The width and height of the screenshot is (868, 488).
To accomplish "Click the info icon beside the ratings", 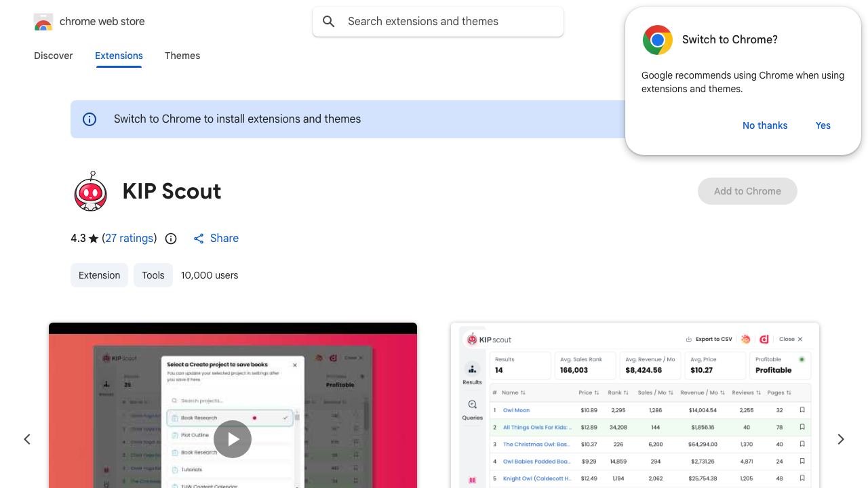I will coord(171,239).
